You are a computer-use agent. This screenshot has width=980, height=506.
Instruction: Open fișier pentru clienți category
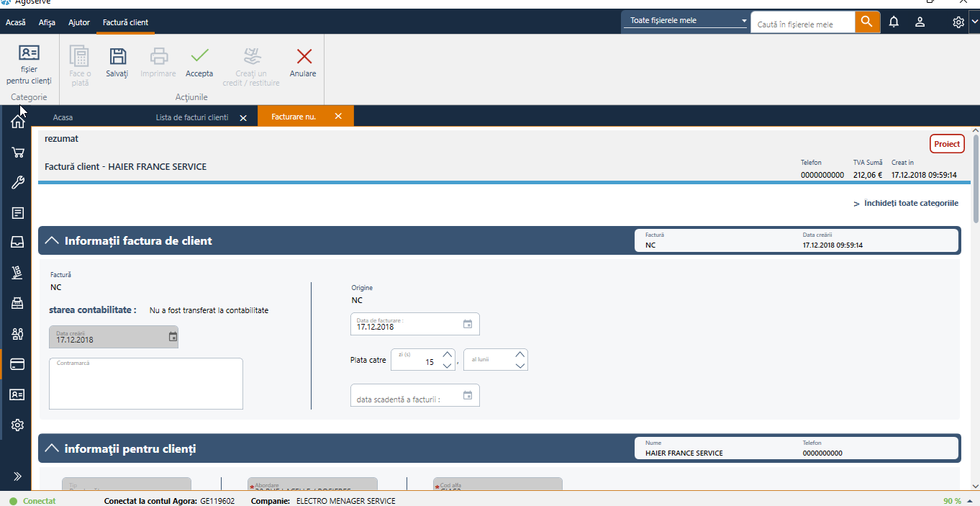pos(29,65)
